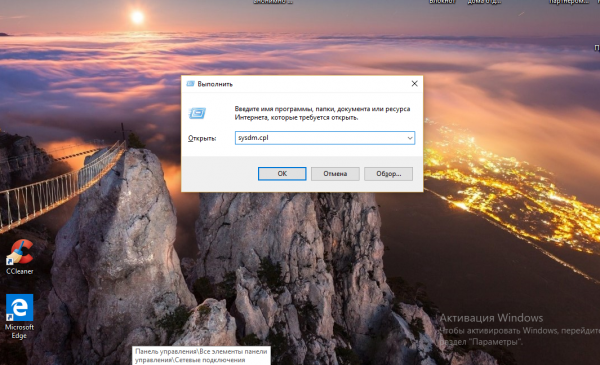Click the Открыть: label beside the field
The width and height of the screenshot is (600, 365).
click(x=202, y=139)
